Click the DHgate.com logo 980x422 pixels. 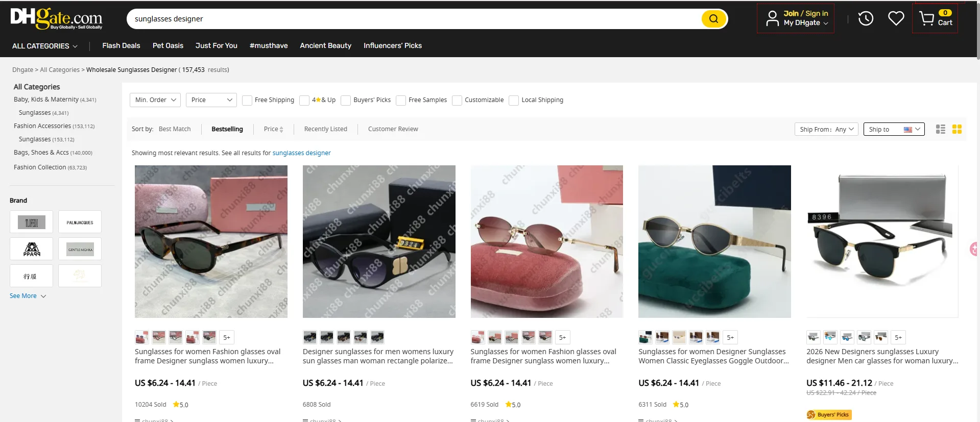(x=56, y=18)
